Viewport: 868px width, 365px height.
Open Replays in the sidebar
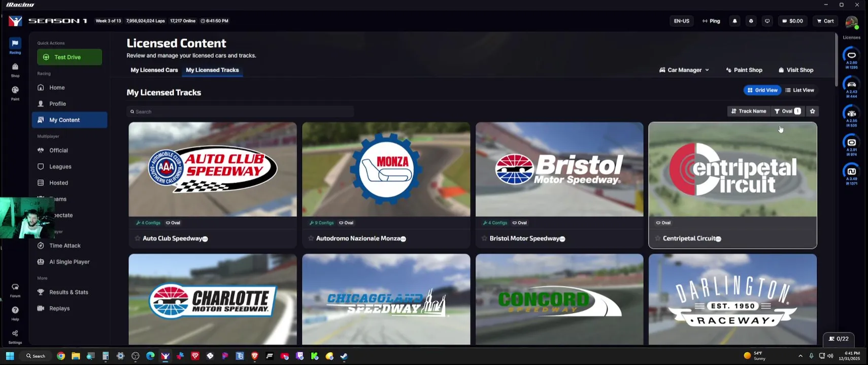tap(70, 309)
